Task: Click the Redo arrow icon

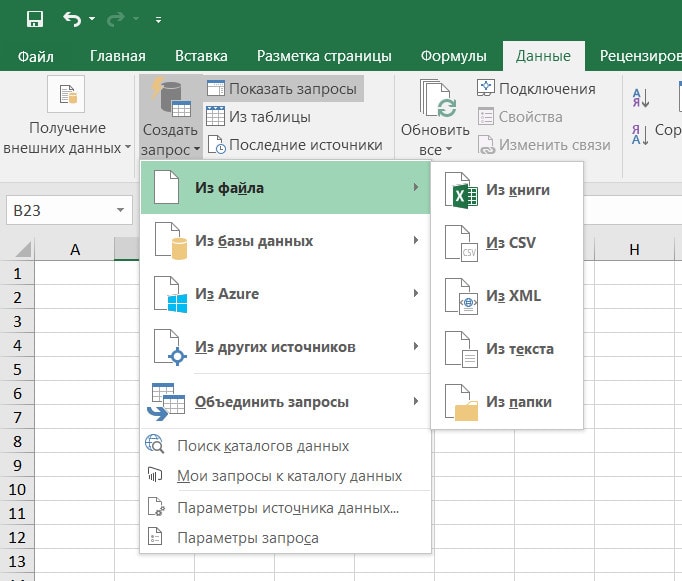Action: (116, 19)
